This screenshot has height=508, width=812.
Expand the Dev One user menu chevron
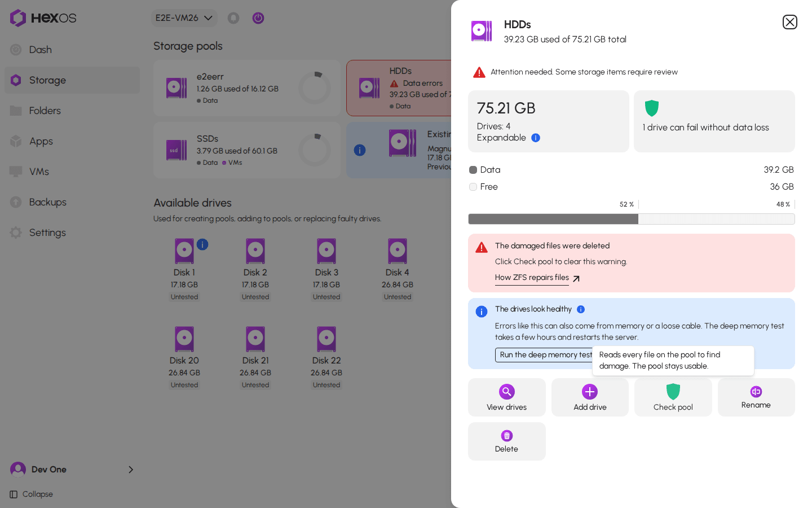point(131,470)
